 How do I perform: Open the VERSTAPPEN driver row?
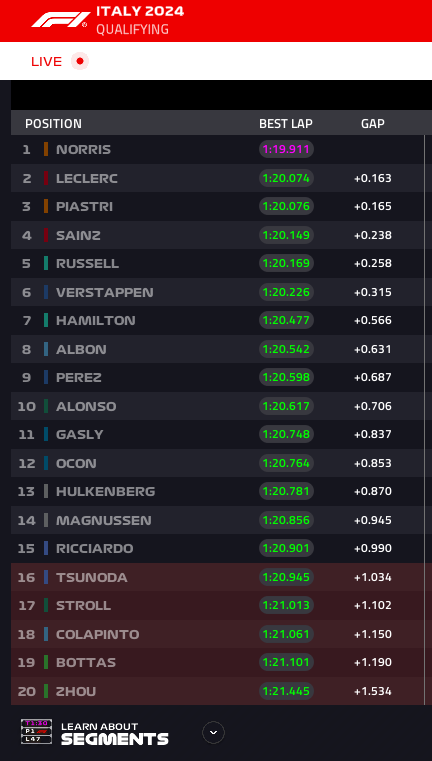click(217, 292)
